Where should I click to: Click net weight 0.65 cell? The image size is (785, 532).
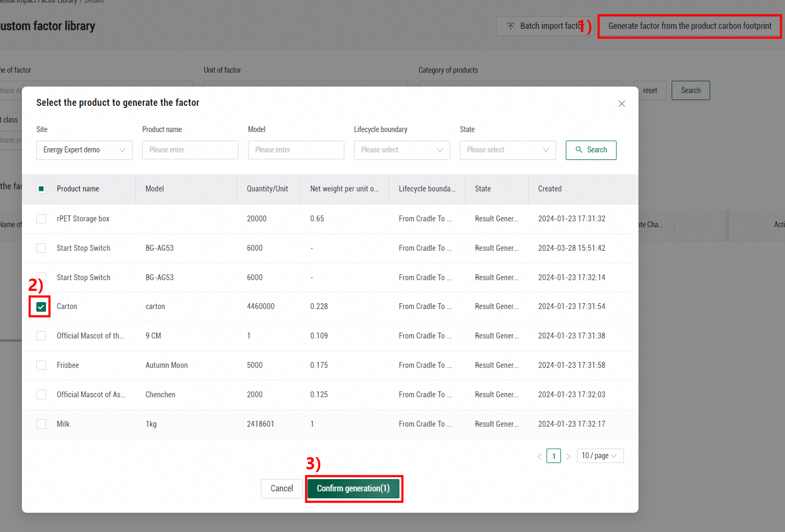pos(317,219)
